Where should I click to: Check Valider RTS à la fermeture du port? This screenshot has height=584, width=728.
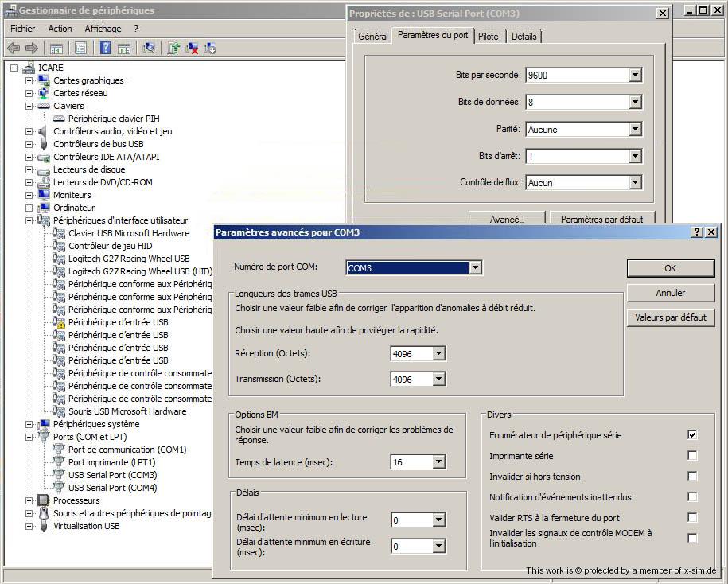[692, 518]
